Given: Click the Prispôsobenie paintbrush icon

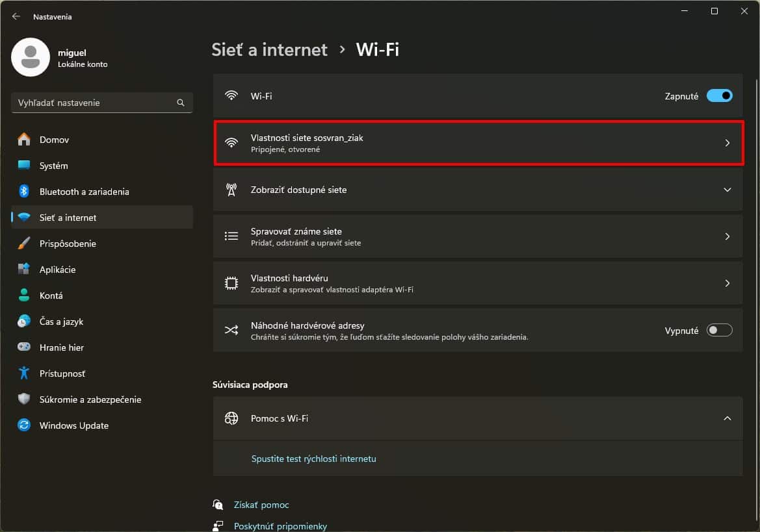Looking at the screenshot, I should click(x=24, y=243).
